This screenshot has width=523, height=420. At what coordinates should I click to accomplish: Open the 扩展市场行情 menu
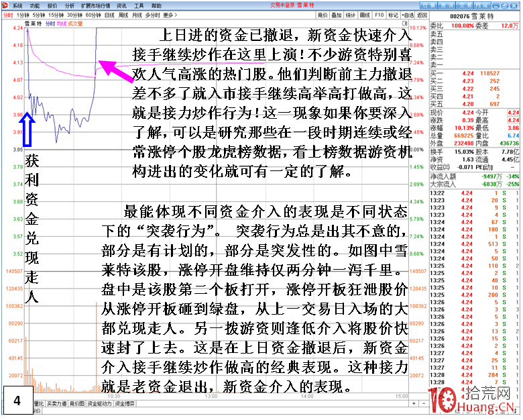(95, 5)
